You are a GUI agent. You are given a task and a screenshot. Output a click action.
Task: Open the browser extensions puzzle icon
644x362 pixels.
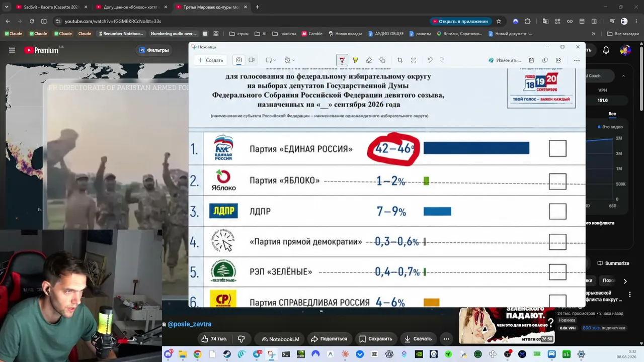point(528,21)
